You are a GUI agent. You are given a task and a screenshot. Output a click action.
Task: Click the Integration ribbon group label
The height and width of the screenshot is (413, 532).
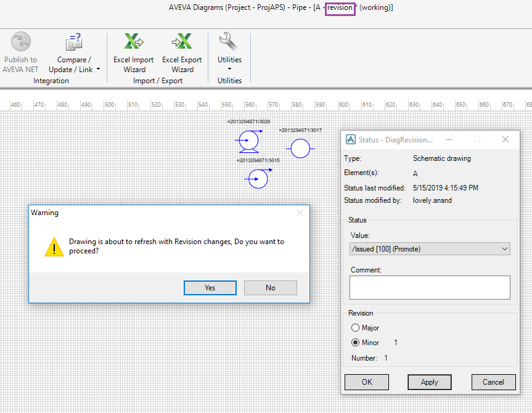point(51,80)
